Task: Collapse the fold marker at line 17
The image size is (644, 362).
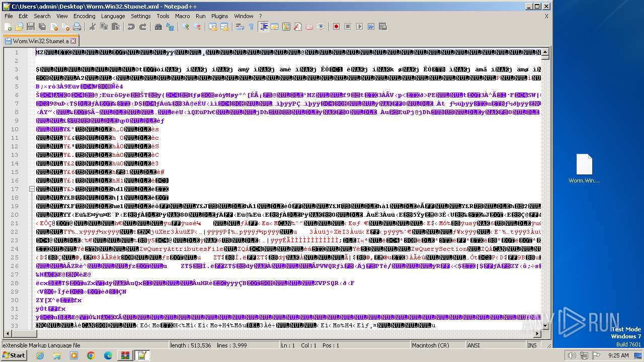Action: point(32,189)
